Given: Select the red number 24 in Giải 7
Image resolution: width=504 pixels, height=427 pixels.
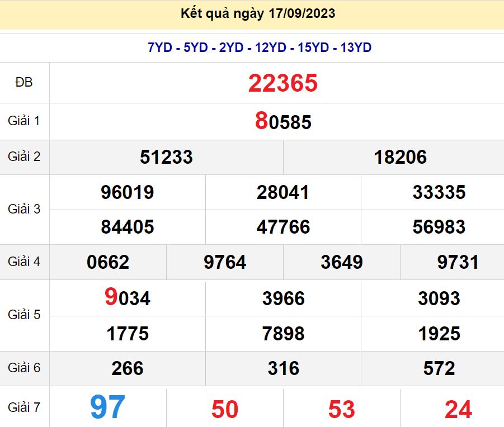Looking at the screenshot, I should pos(458,410).
